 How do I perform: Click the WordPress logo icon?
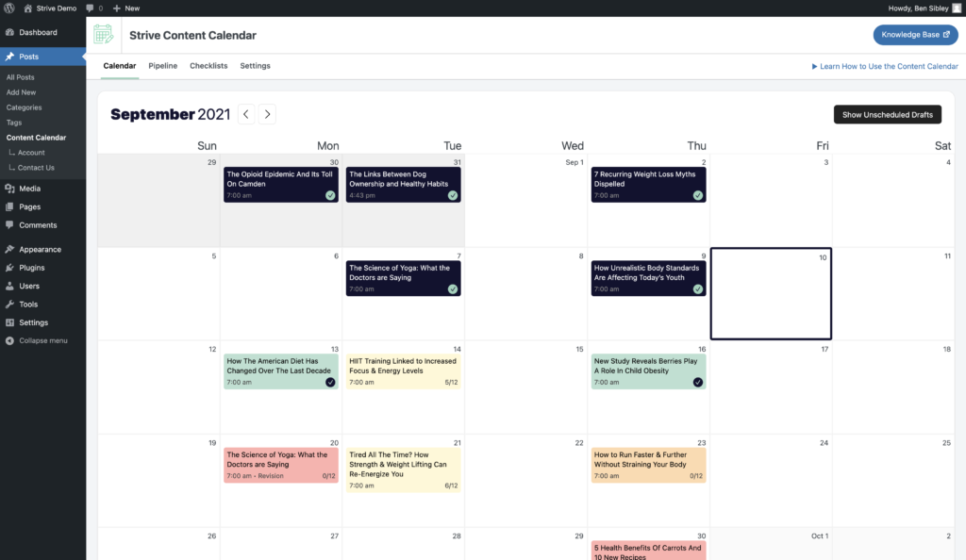[x=9, y=8]
